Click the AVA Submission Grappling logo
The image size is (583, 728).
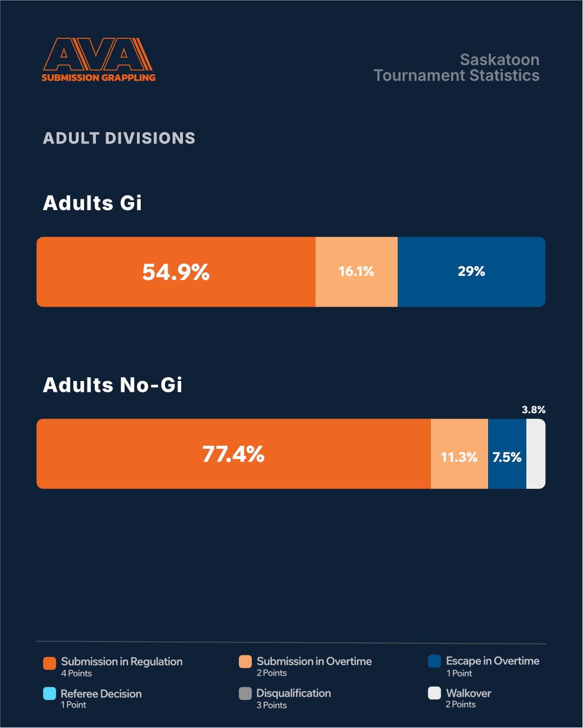[x=98, y=60]
